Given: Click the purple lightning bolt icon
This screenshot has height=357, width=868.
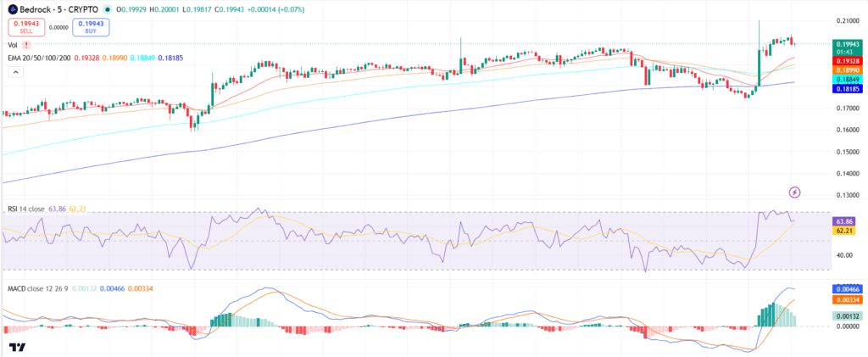Looking at the screenshot, I should tap(795, 192).
